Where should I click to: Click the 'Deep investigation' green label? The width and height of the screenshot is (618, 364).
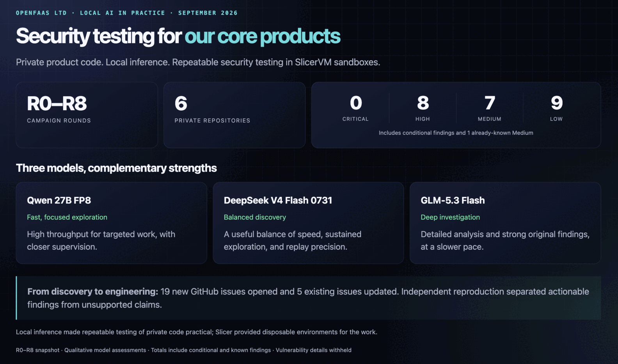(450, 217)
